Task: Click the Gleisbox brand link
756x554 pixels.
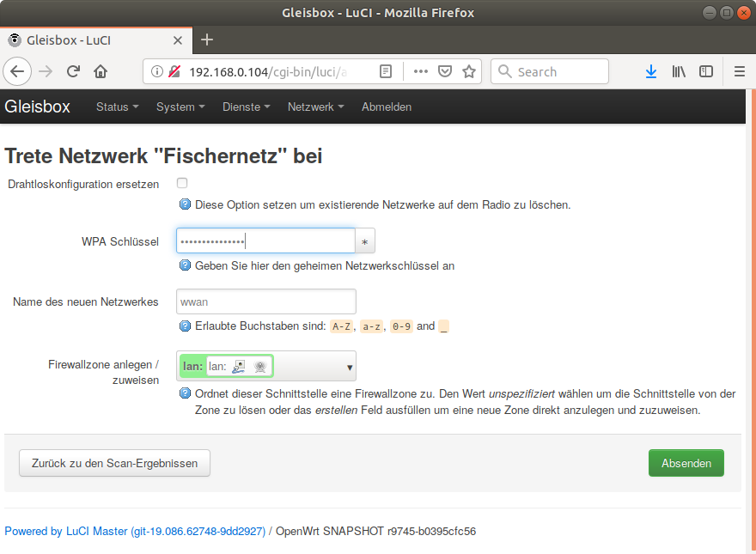Action: tap(38, 107)
